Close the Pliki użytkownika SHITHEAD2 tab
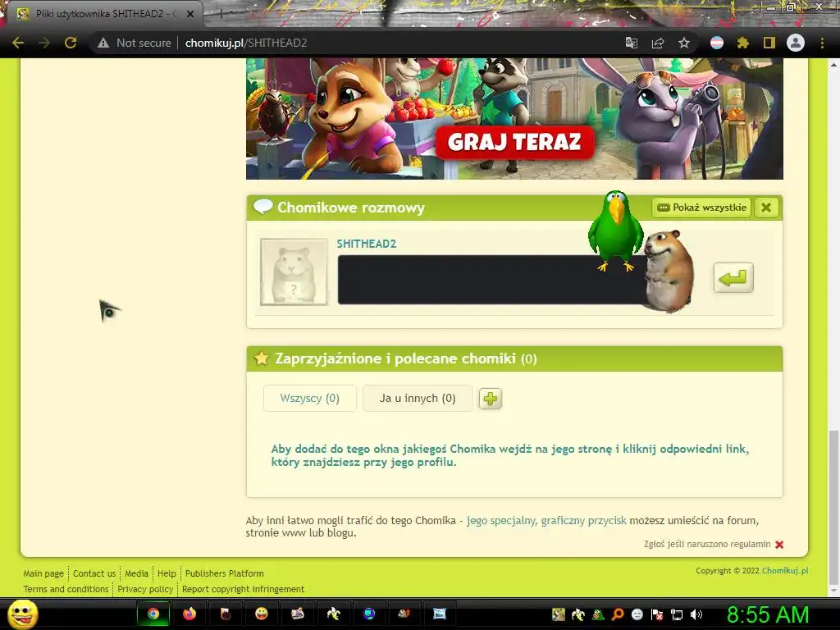 pyautogui.click(x=190, y=14)
